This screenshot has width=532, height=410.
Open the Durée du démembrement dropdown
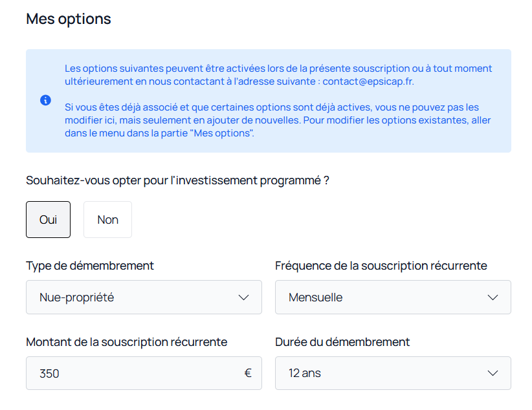pos(392,373)
